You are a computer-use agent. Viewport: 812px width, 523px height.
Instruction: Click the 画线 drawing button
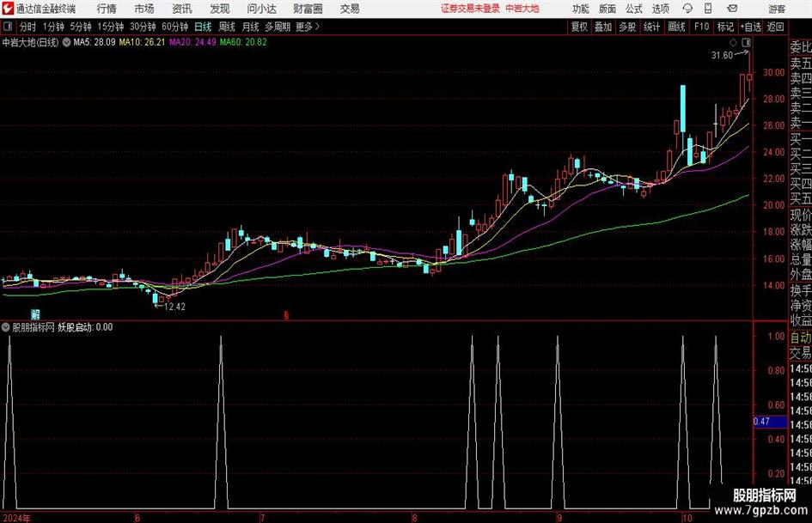pos(676,27)
